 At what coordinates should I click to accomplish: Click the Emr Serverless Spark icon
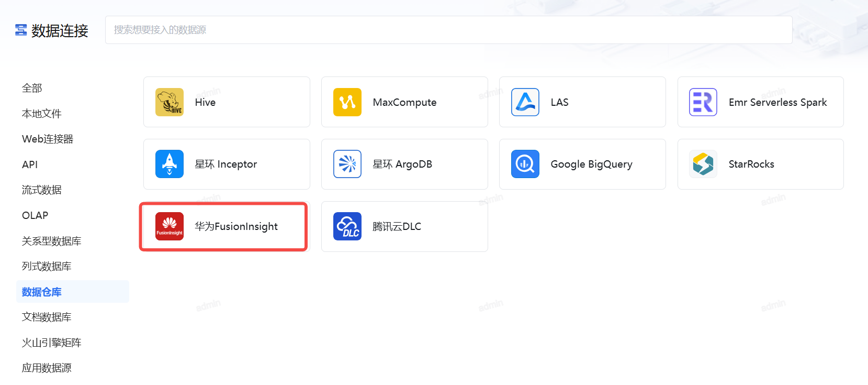pyautogui.click(x=703, y=102)
